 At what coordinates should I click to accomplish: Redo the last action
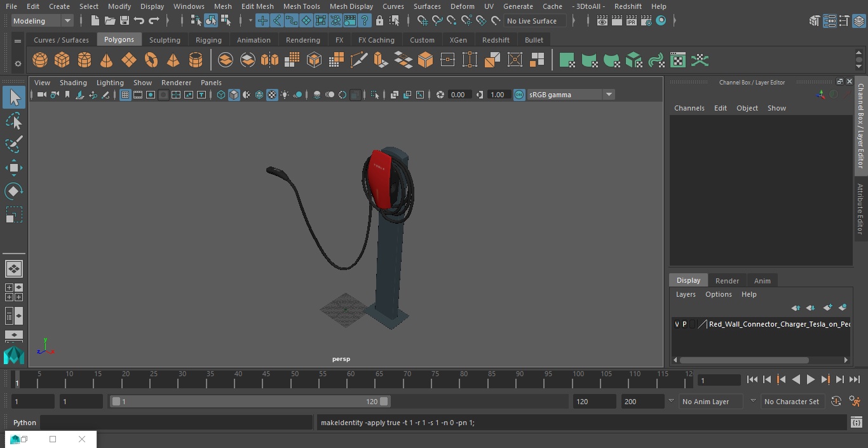point(154,21)
